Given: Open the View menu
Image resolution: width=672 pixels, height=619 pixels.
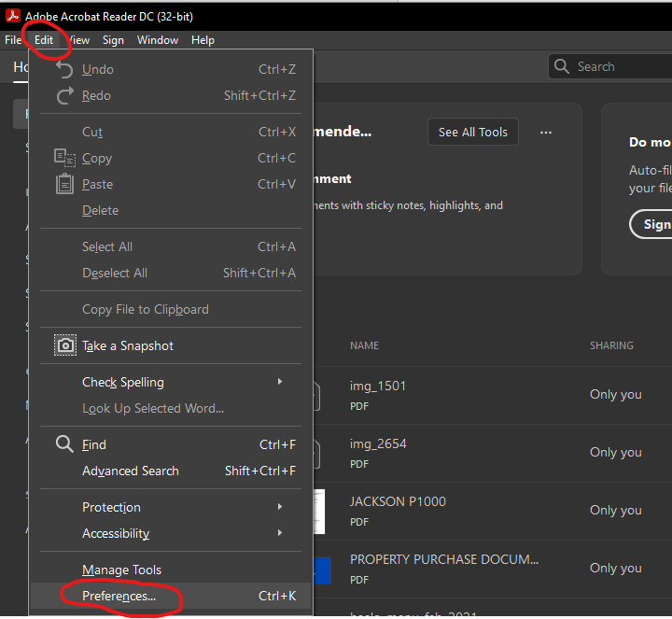Looking at the screenshot, I should click(x=78, y=40).
